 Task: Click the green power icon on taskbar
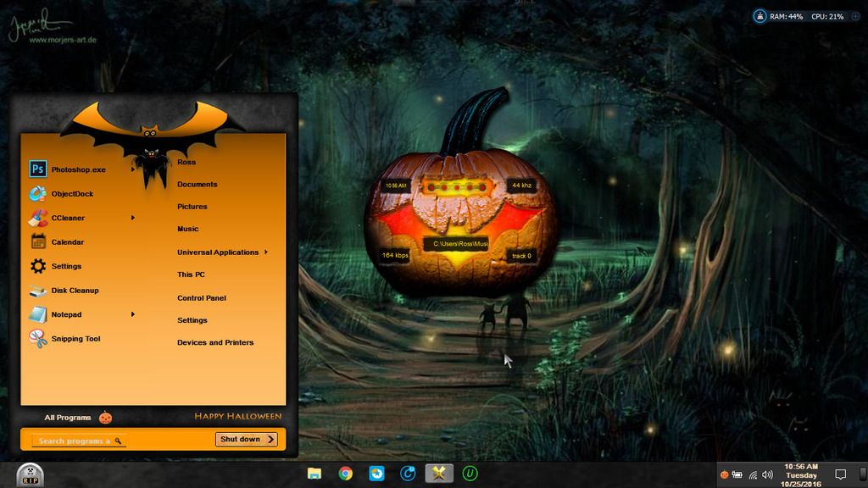(x=470, y=474)
